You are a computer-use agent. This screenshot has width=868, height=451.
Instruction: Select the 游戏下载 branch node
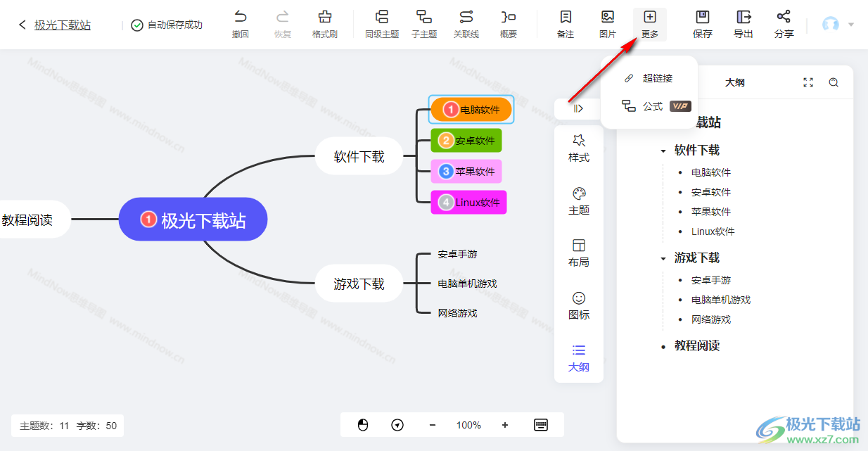359,284
